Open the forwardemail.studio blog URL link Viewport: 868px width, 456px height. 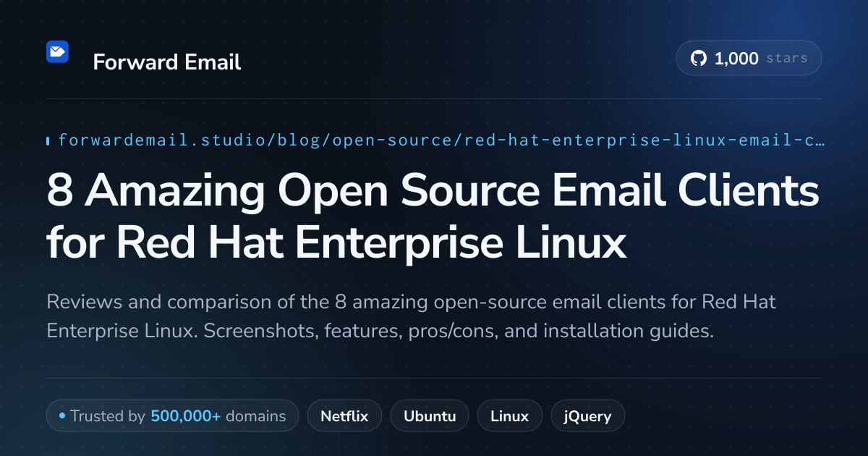(441, 140)
